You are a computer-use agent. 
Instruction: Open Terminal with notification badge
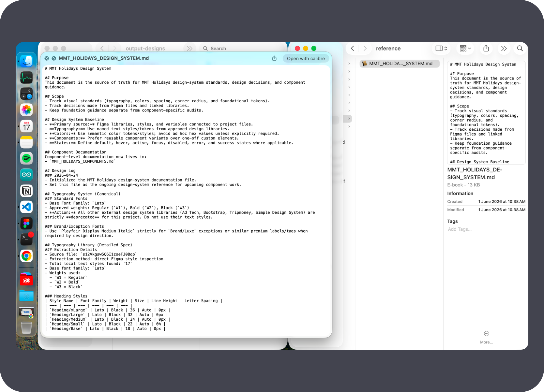26,239
